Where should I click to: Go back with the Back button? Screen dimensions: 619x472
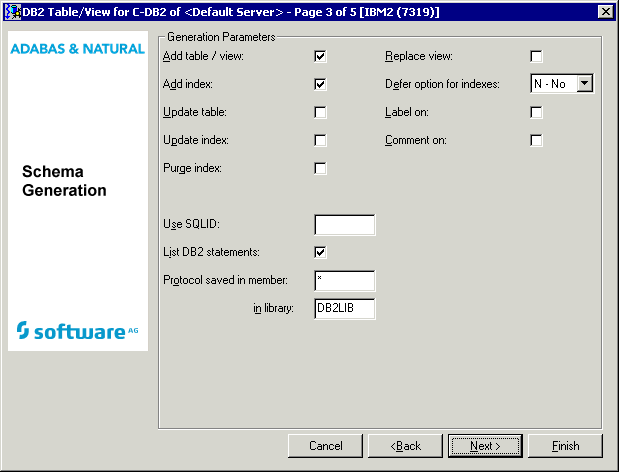point(405,445)
